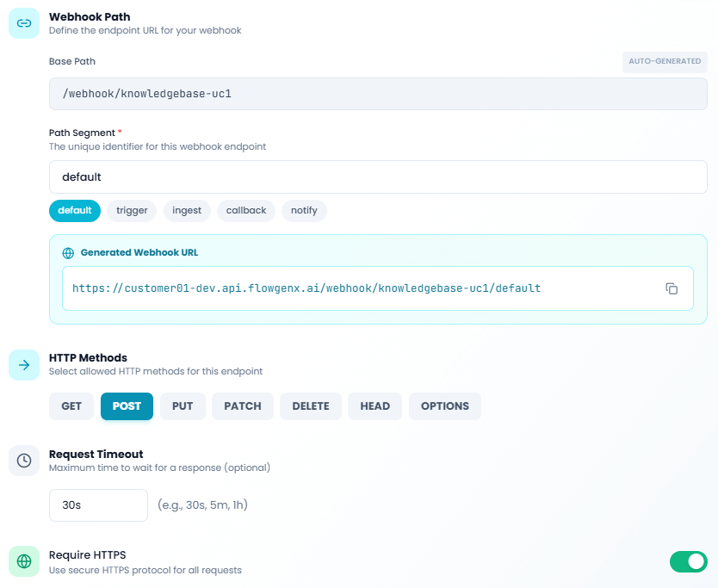This screenshot has height=588, width=718.
Task: Enable the OPTIONS method
Action: (444, 406)
